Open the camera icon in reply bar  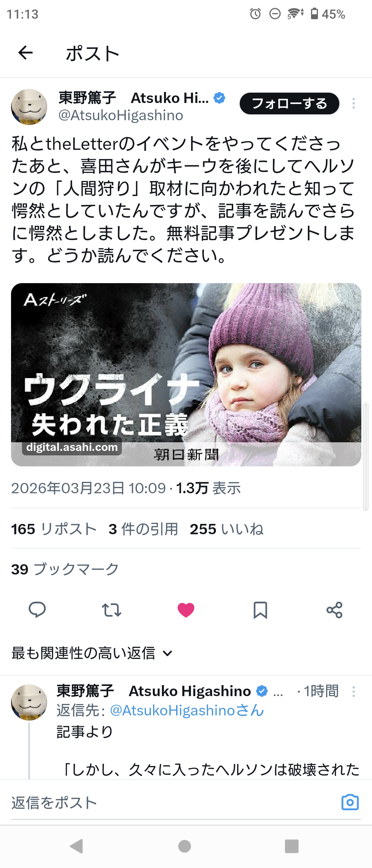[x=350, y=802]
